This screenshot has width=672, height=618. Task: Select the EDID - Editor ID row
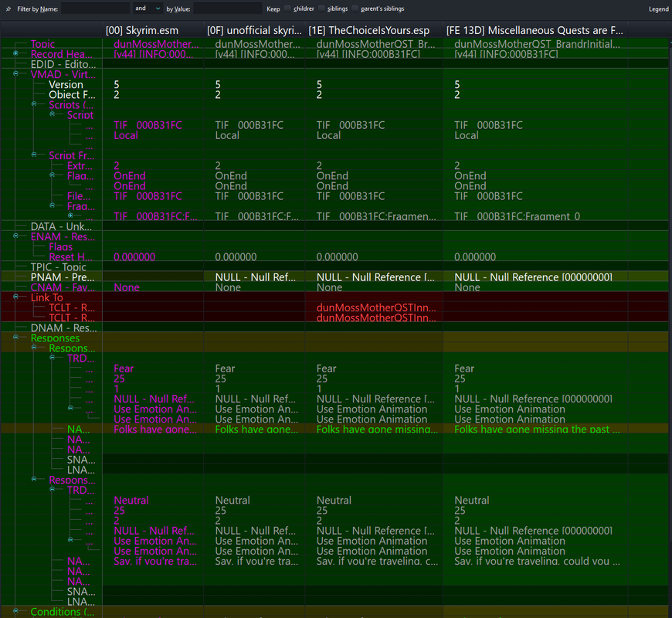(x=63, y=64)
